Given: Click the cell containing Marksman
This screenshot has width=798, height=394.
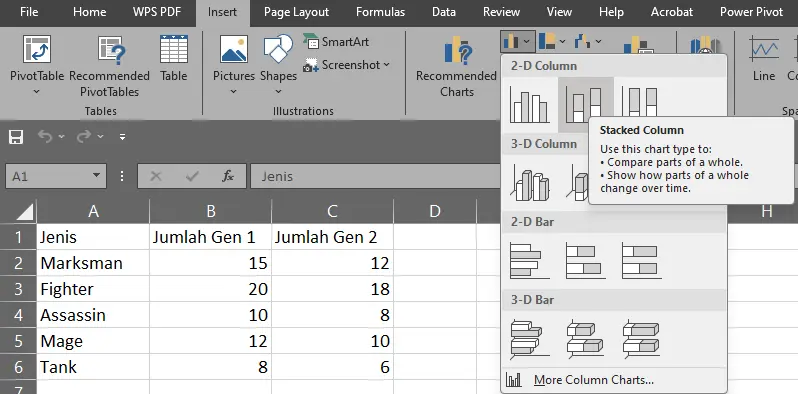Looking at the screenshot, I should click(x=93, y=263).
